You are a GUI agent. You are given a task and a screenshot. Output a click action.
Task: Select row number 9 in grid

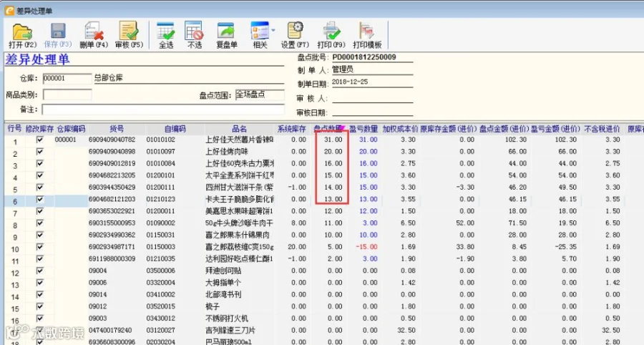pos(15,238)
